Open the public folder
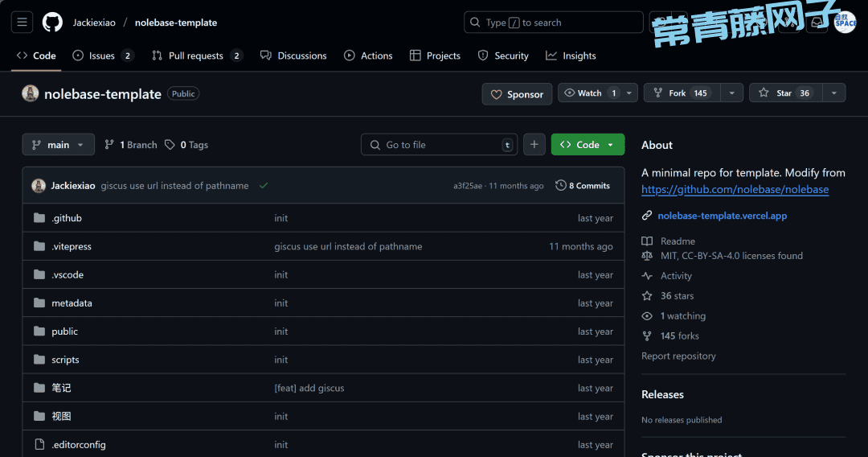 click(65, 331)
